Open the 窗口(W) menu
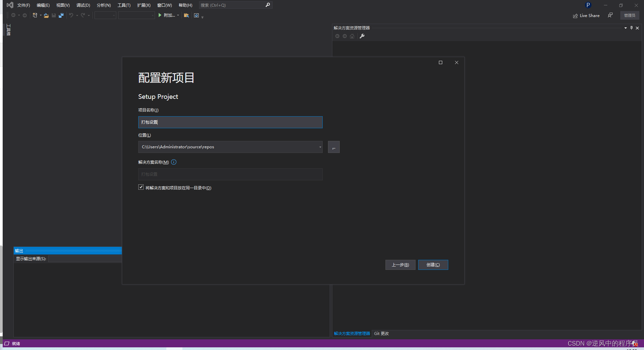This screenshot has height=350, width=644. tap(164, 5)
